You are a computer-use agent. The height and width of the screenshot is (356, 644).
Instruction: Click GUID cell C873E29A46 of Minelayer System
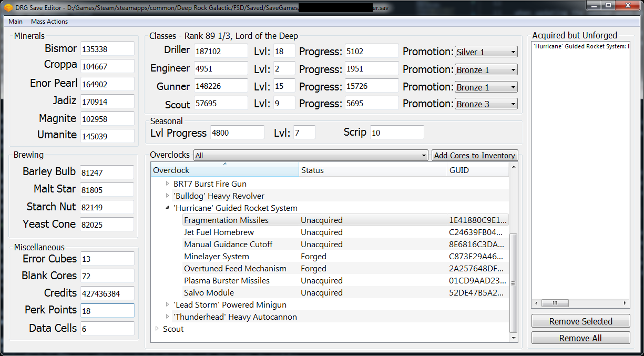click(x=477, y=257)
